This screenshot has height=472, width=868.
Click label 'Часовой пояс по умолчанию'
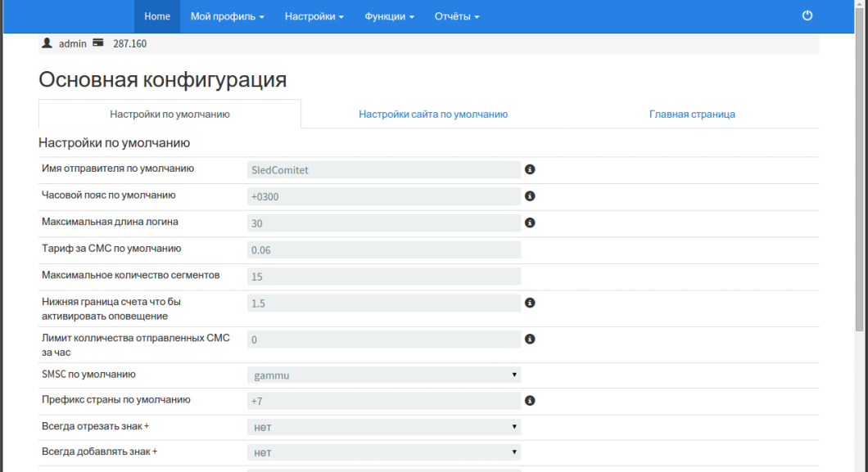(x=108, y=195)
